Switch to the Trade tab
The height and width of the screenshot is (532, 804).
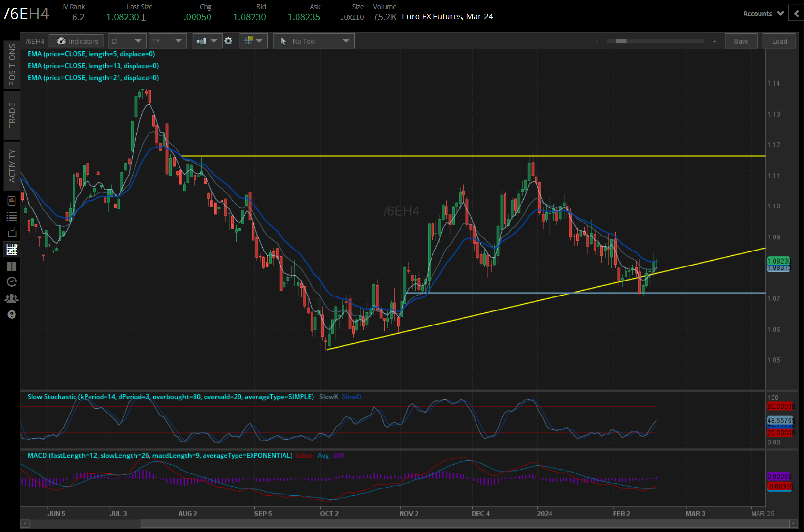point(12,115)
